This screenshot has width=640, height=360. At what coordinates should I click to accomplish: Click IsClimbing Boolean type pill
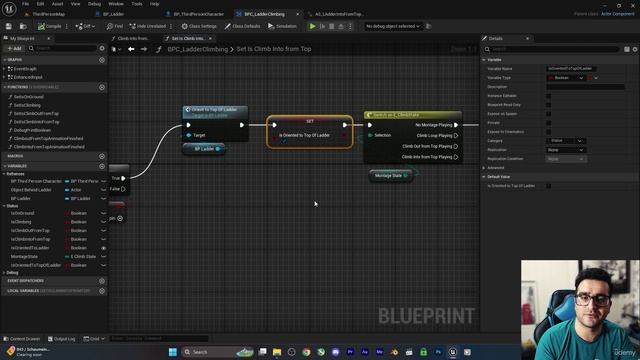(x=76, y=222)
